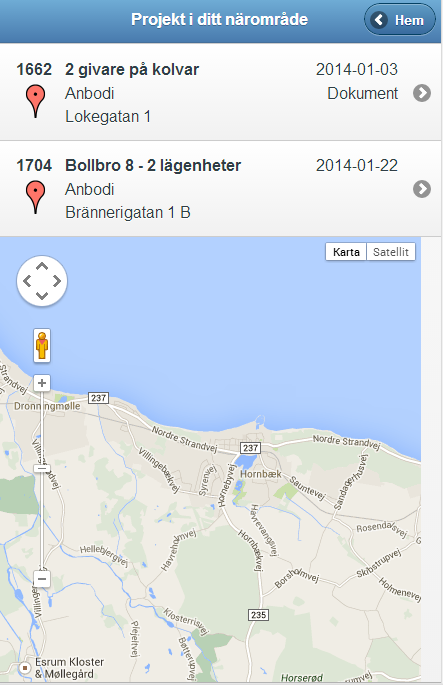Click the red map pin for project 1704
The image size is (443, 688).
[x=36, y=197]
